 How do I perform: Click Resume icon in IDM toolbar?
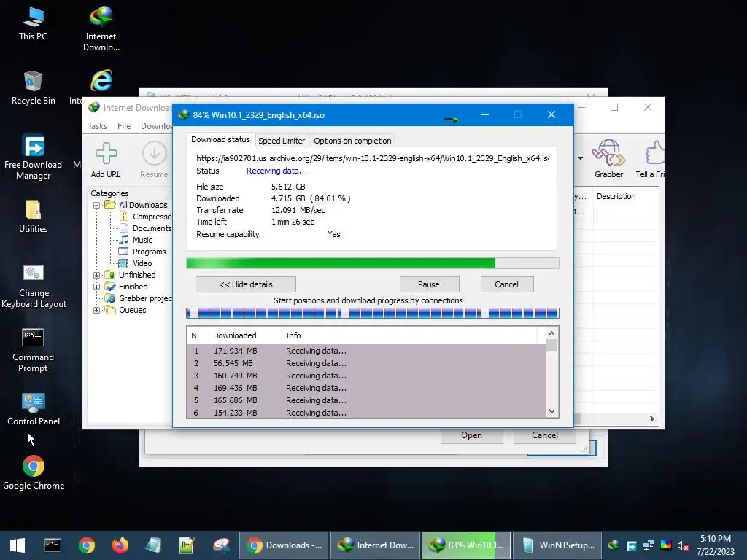[155, 160]
